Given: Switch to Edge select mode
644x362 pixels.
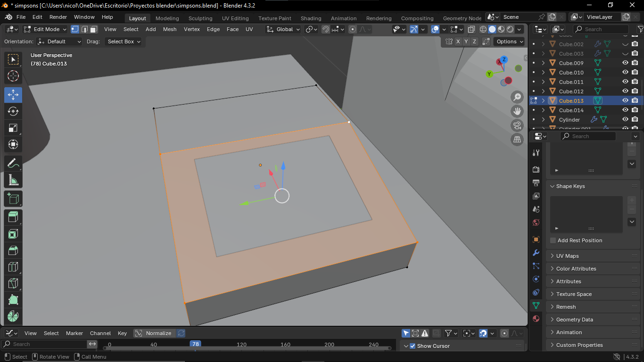Looking at the screenshot, I should pos(84,29).
